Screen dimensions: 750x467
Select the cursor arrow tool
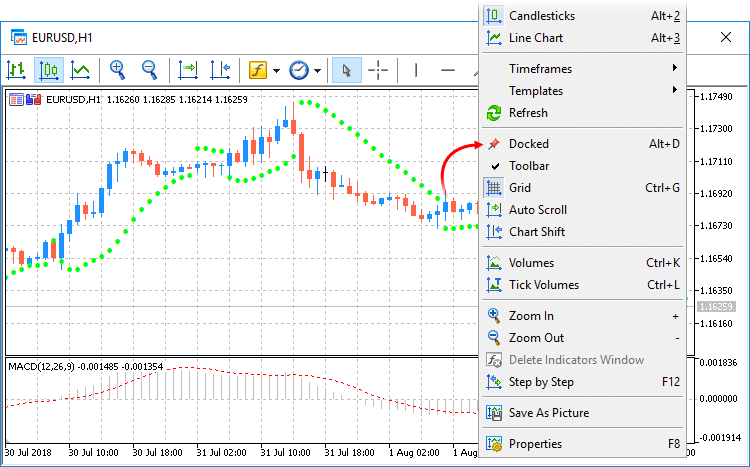(347, 70)
